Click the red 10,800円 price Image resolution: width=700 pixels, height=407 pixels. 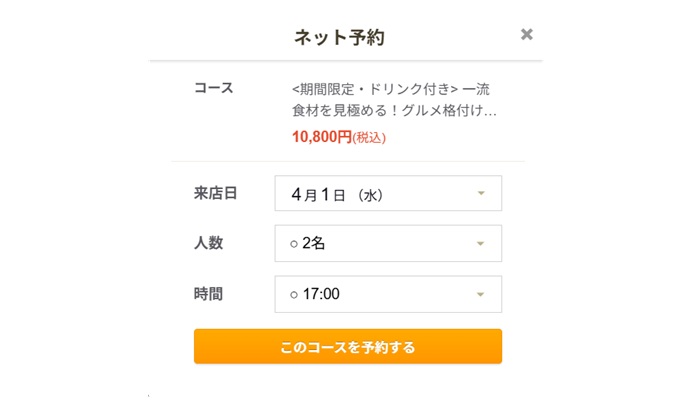pos(321,137)
